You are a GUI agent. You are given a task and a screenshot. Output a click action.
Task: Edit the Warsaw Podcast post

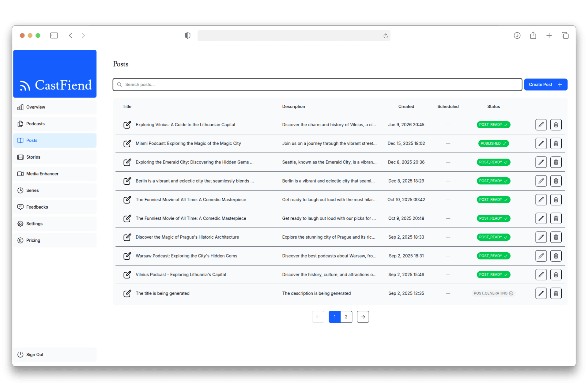541,256
